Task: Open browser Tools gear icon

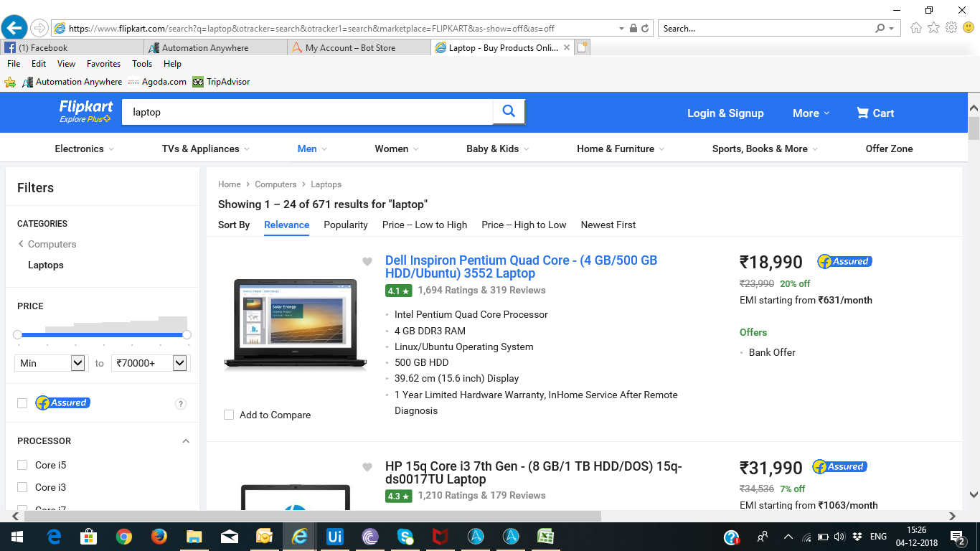Action: [x=951, y=28]
